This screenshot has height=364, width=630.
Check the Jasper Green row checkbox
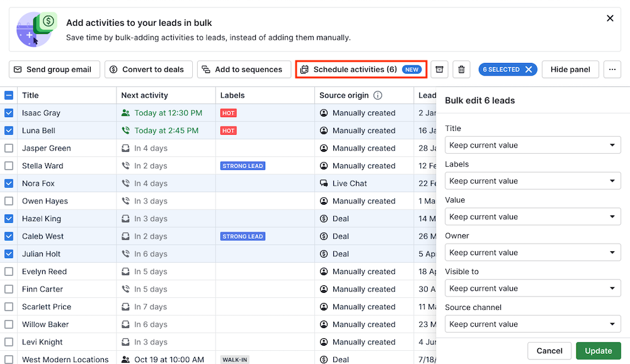coord(9,149)
